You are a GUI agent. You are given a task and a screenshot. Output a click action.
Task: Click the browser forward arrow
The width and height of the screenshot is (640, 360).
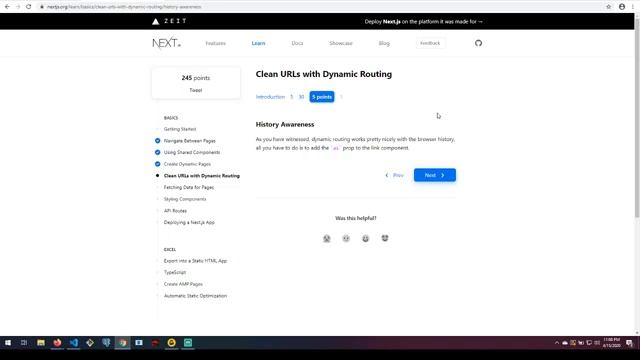pyautogui.click(x=18, y=7)
